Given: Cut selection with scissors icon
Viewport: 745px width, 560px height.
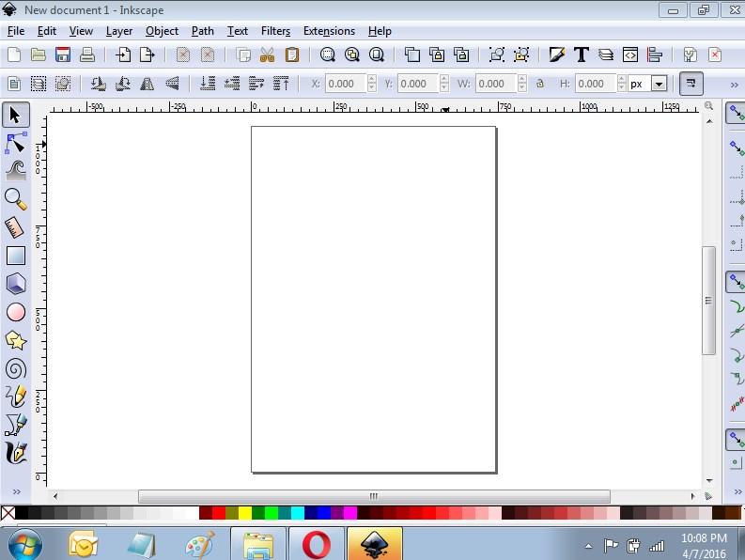Looking at the screenshot, I should (x=268, y=54).
